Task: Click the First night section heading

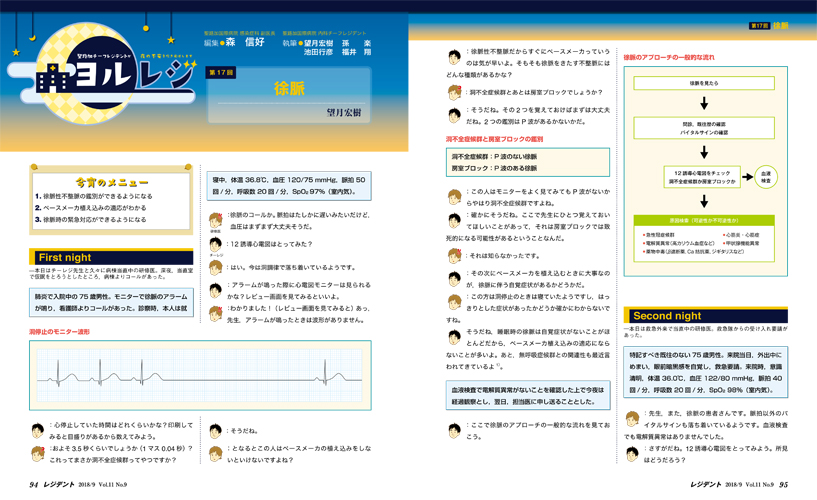Action: point(111,257)
